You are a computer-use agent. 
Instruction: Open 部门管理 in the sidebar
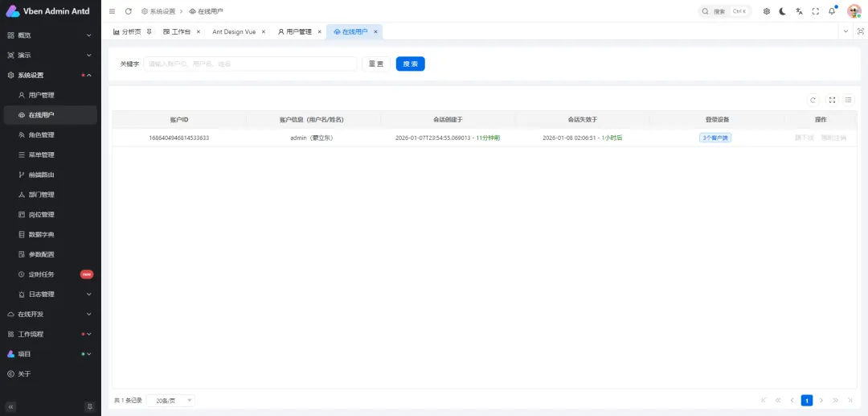coord(51,195)
